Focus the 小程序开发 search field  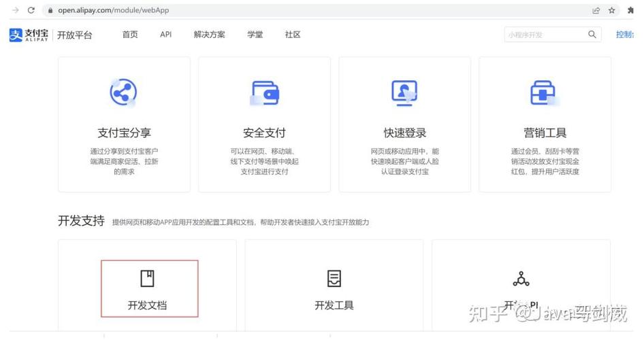point(545,35)
